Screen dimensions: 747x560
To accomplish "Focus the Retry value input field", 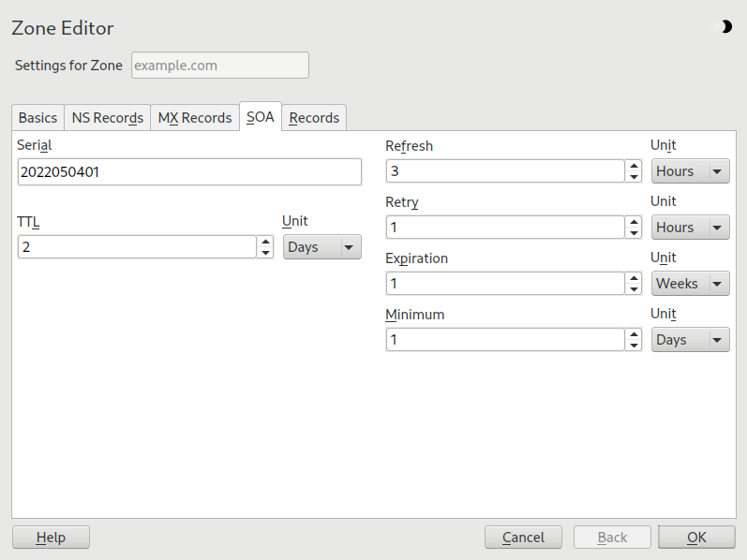I will tap(505, 228).
